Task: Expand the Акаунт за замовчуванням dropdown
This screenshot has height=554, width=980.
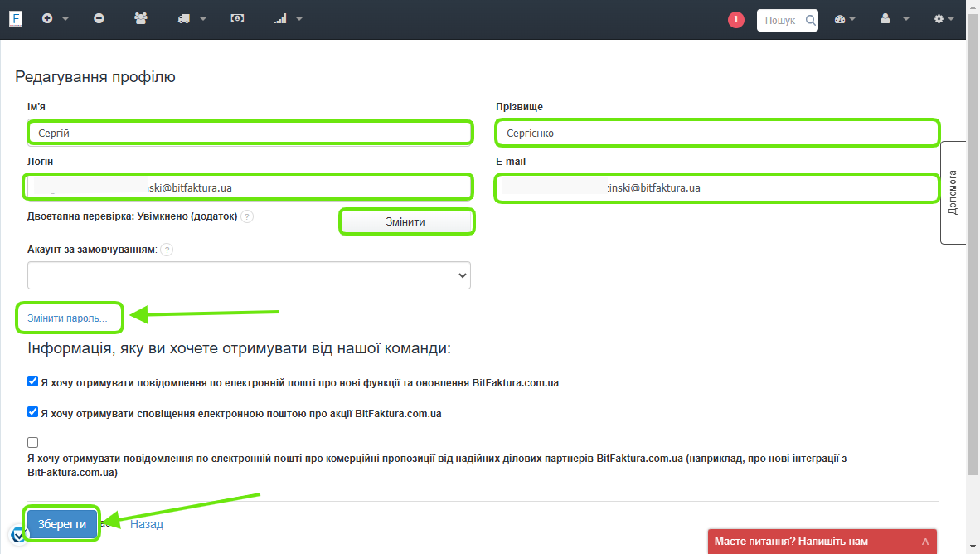Action: [249, 275]
